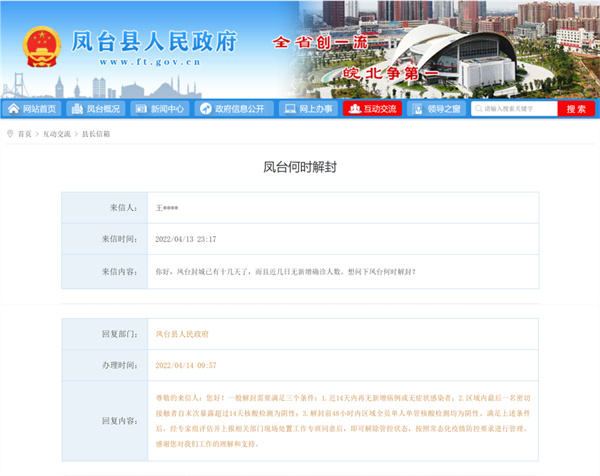Click the 县长信箱 breadcrumb link
This screenshot has width=600, height=476.
(x=95, y=133)
